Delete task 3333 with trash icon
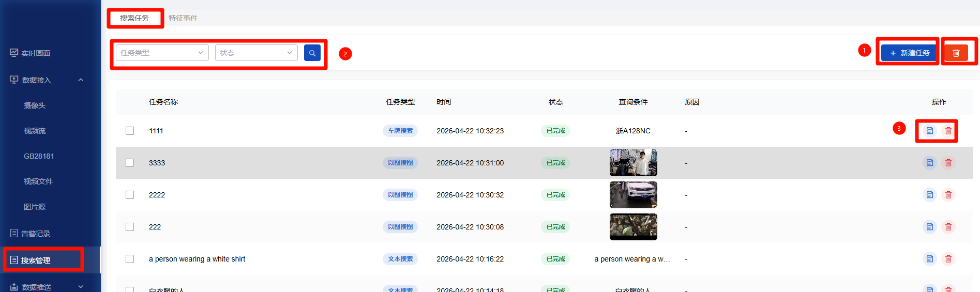Image resolution: width=980 pixels, height=292 pixels. pos(948,163)
